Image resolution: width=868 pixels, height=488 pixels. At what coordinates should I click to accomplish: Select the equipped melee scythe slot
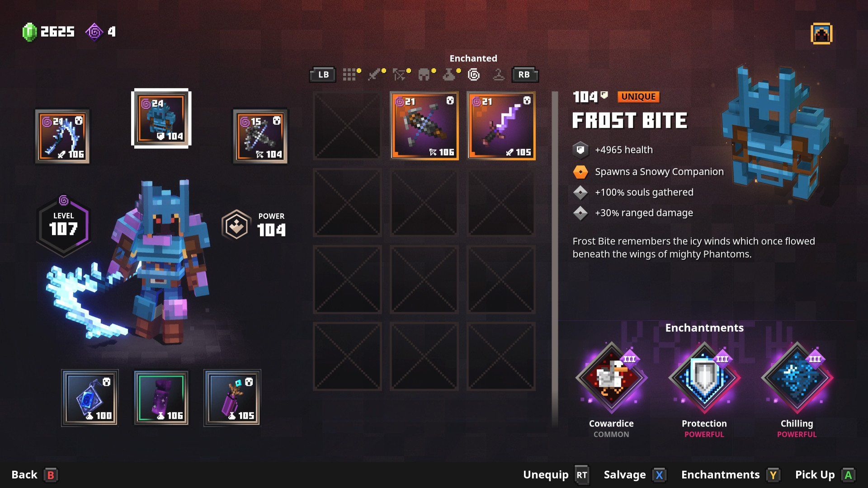click(x=63, y=136)
